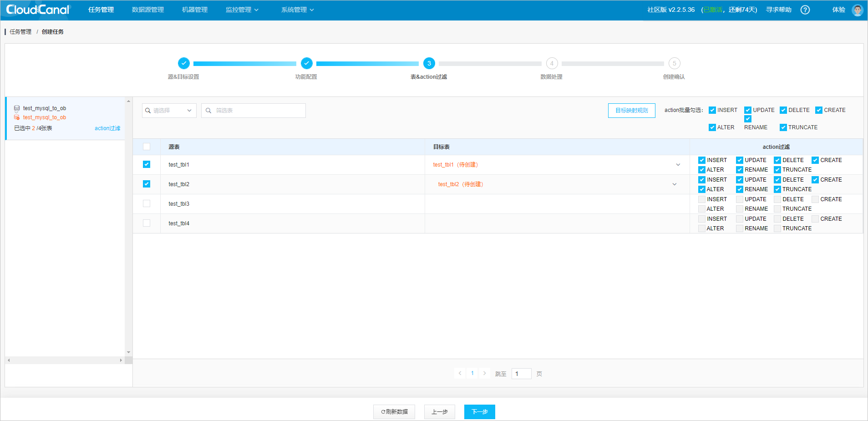Click the source database icon beside test_mysql_to_ob
The image size is (868, 421).
16,108
